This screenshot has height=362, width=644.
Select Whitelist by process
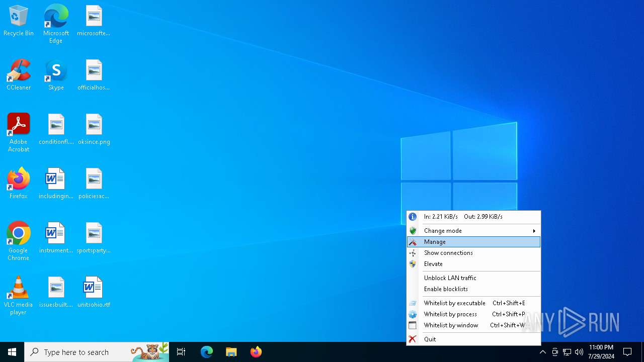(x=473, y=314)
